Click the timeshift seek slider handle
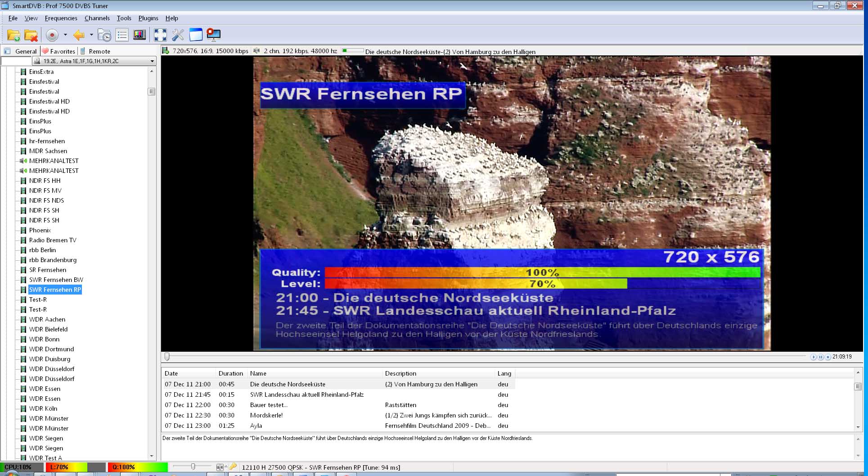This screenshot has width=868, height=476. click(167, 357)
